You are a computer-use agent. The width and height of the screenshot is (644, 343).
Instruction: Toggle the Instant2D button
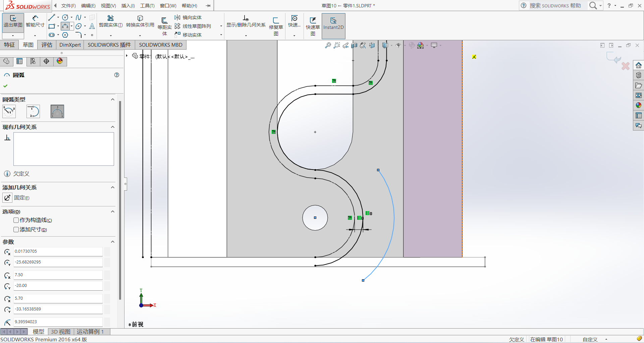333,23
